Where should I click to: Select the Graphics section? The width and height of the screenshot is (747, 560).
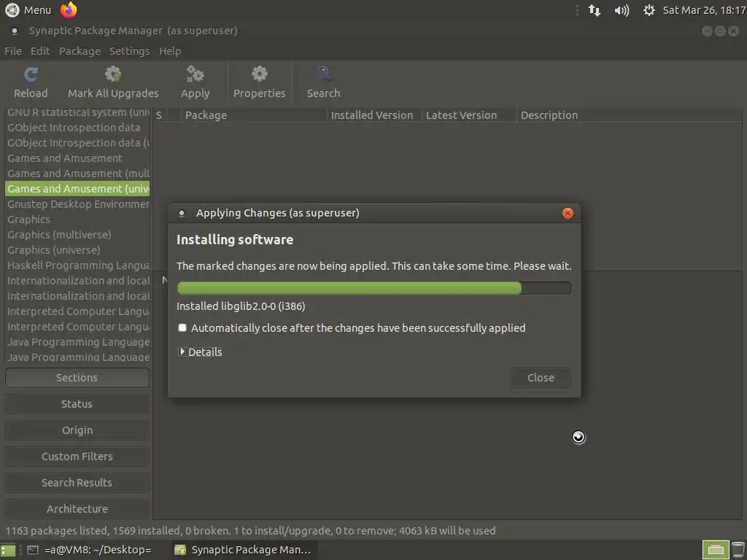(77, 219)
